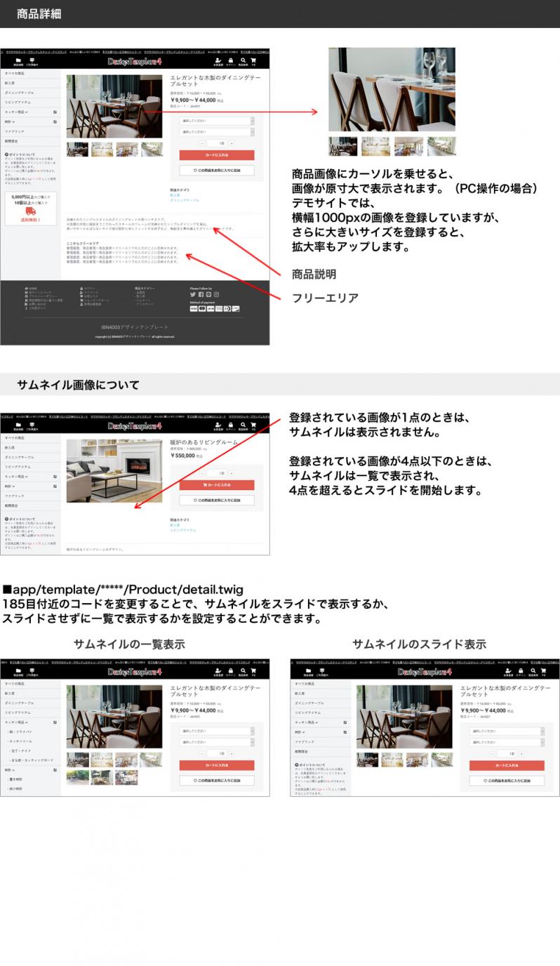The height and width of the screenshot is (966, 560).
Task: Click add-to-favorites button in top dining-set screenshot
Action: click(217, 170)
